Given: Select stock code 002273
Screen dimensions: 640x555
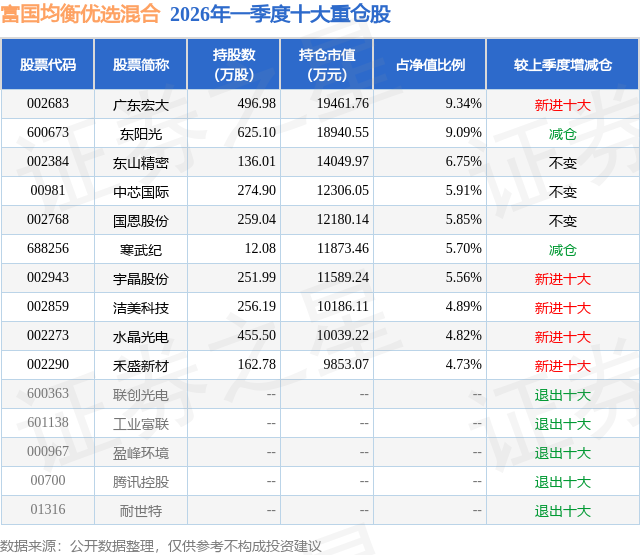Looking at the screenshot, I should 48,335.
